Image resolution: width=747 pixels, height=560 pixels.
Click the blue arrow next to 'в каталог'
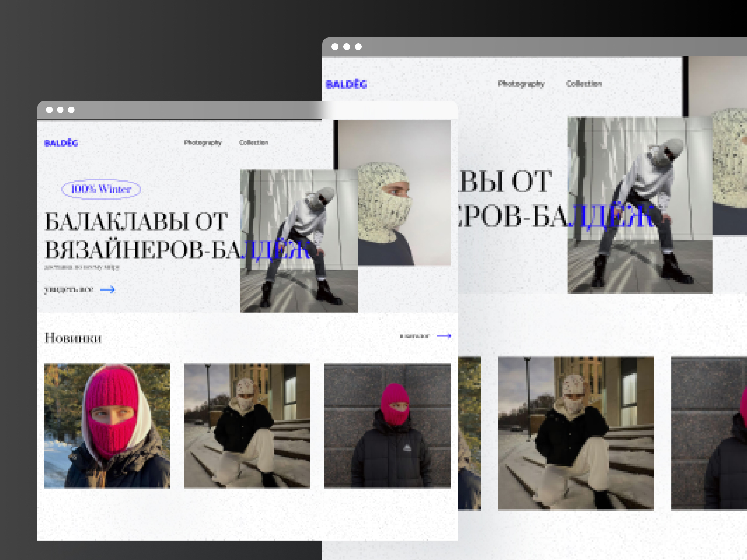(x=444, y=336)
